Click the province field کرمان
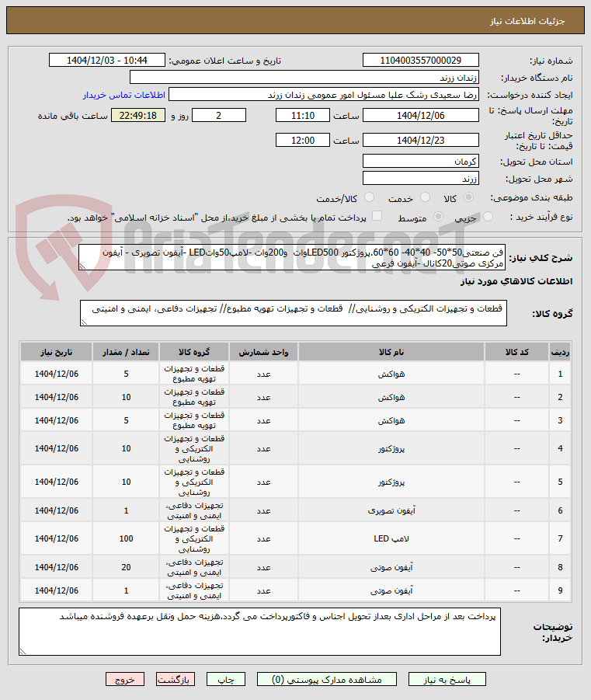 coord(421,161)
